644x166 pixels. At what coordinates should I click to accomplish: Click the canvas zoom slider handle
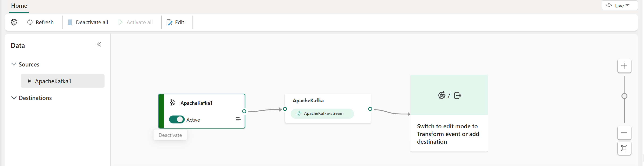pos(624,96)
